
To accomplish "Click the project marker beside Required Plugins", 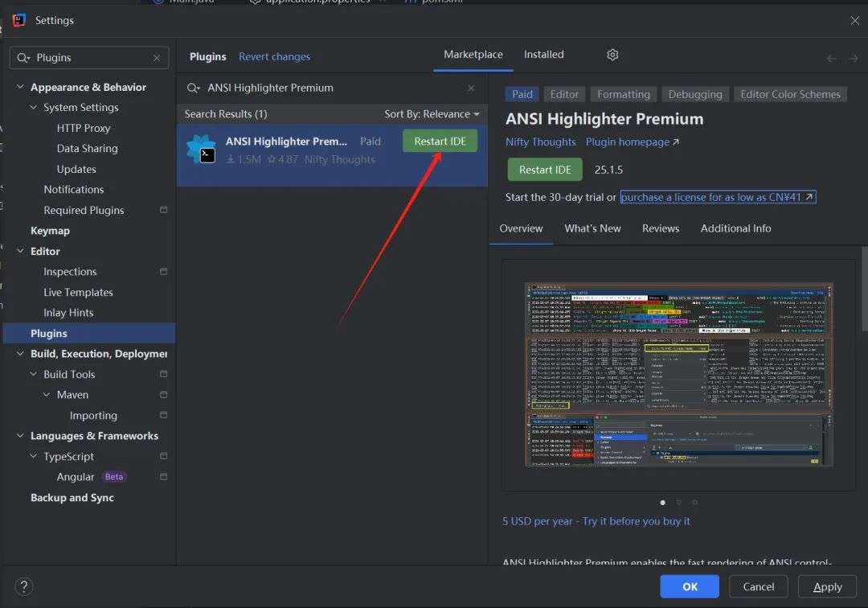I will pos(163,210).
